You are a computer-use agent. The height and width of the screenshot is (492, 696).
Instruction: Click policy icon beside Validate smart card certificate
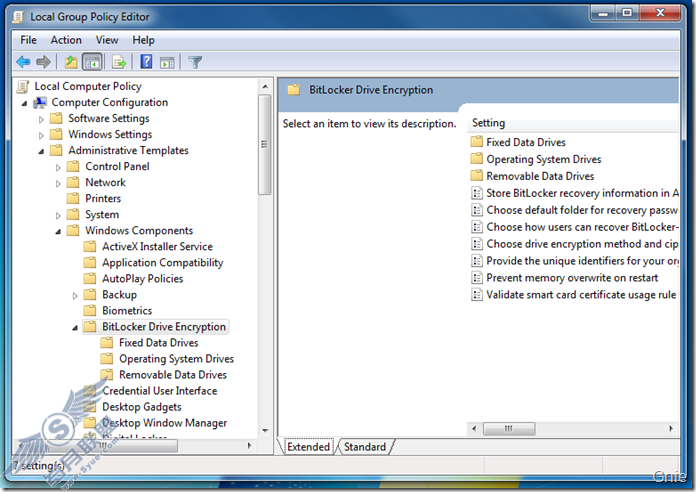point(477,295)
